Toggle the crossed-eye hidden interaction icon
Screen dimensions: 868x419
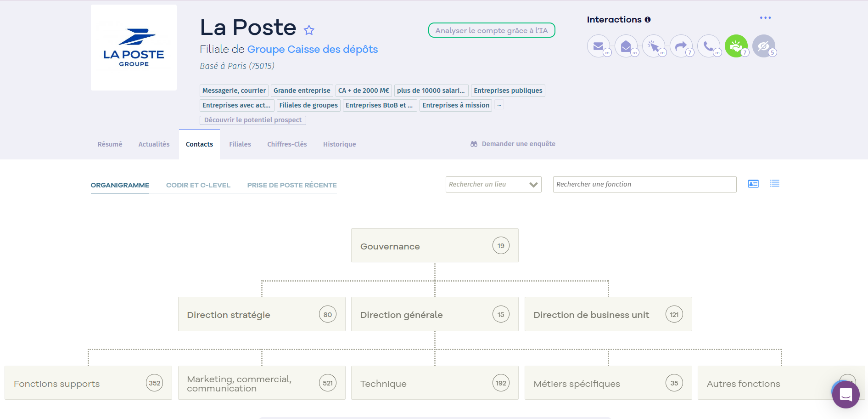coord(763,46)
